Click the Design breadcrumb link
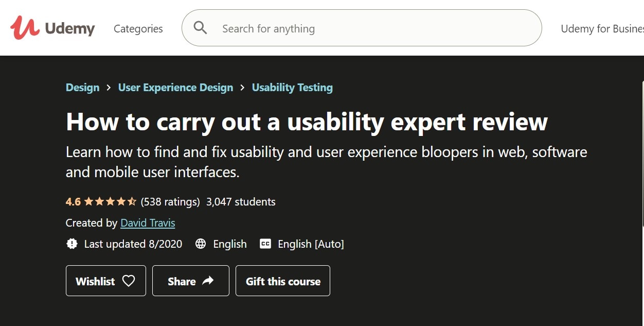 (82, 88)
